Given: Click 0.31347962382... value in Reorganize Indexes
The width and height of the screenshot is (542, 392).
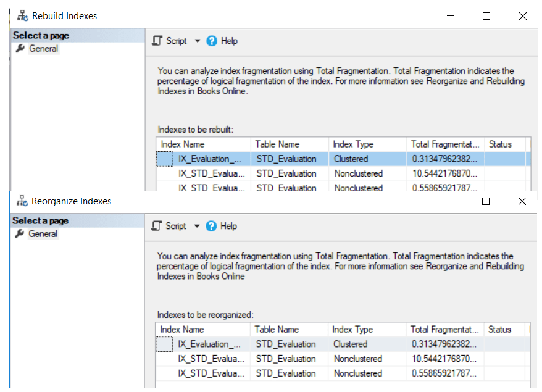Looking at the screenshot, I should (x=444, y=344).
